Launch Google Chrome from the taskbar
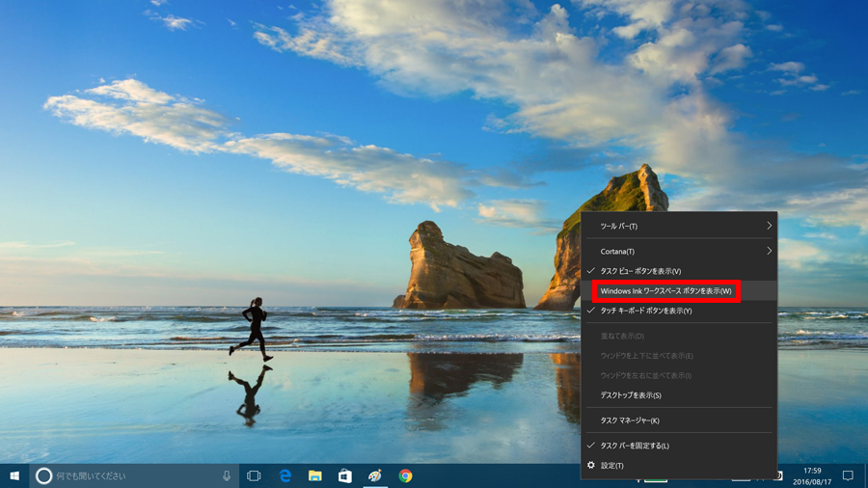This screenshot has width=868, height=488. click(406, 475)
